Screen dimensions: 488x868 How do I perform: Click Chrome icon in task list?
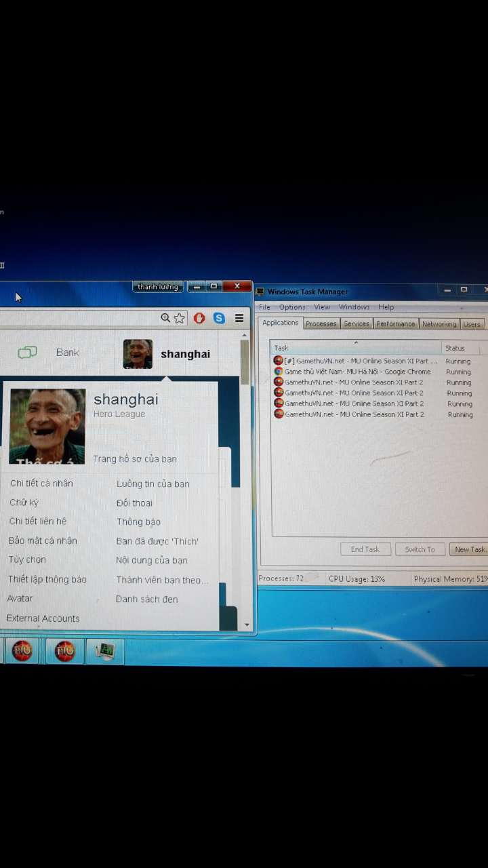click(x=279, y=372)
